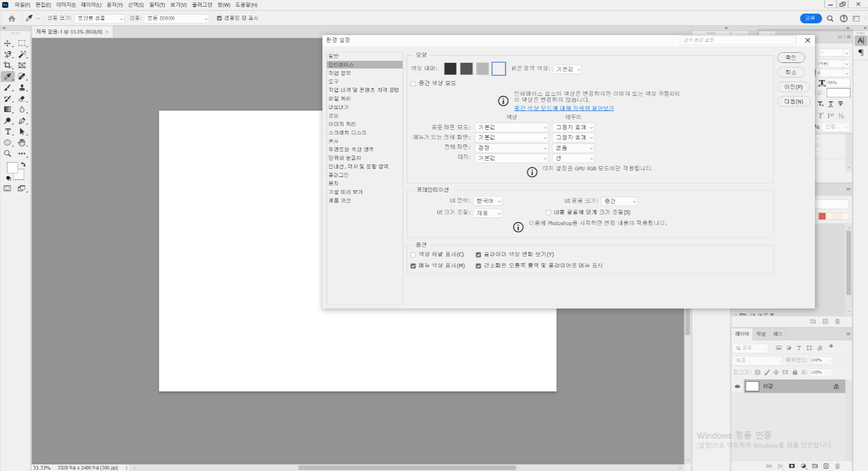The height and width of the screenshot is (471, 868).
Task: Open Layers panel blend mode dropdown 표준
Action: coord(757,360)
